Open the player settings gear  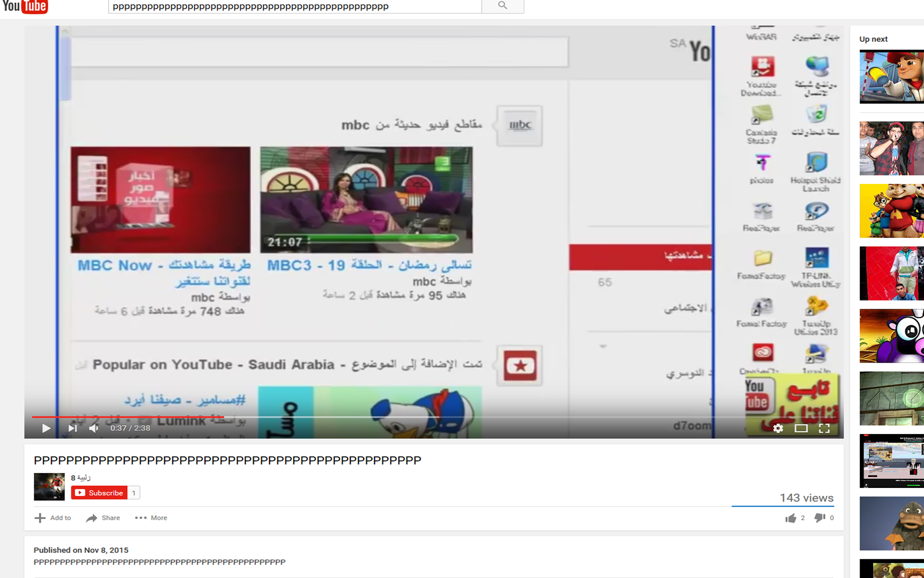tap(778, 428)
